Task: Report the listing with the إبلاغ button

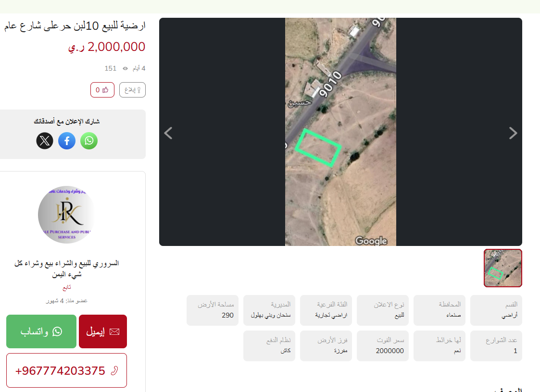Action: [x=133, y=90]
